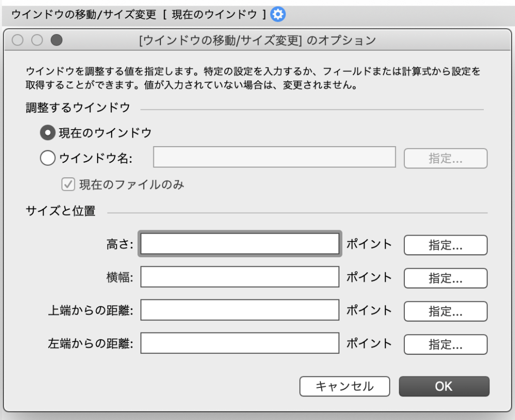Click 指定 beside 左端からの距離
Image resolution: width=515 pixels, height=420 pixels.
pyautogui.click(x=445, y=345)
